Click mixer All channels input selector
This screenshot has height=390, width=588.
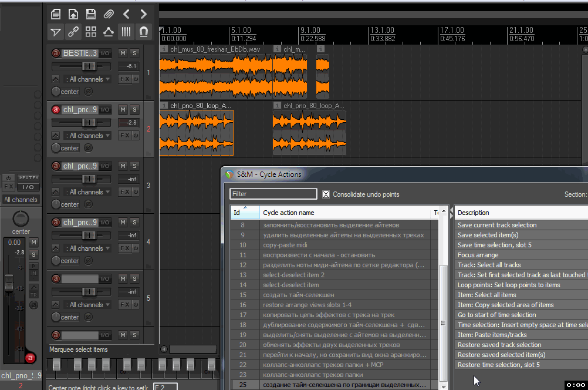[21, 200]
